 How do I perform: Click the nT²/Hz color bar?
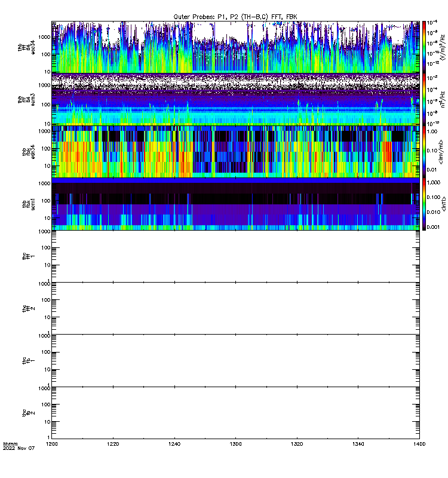tap(424, 99)
